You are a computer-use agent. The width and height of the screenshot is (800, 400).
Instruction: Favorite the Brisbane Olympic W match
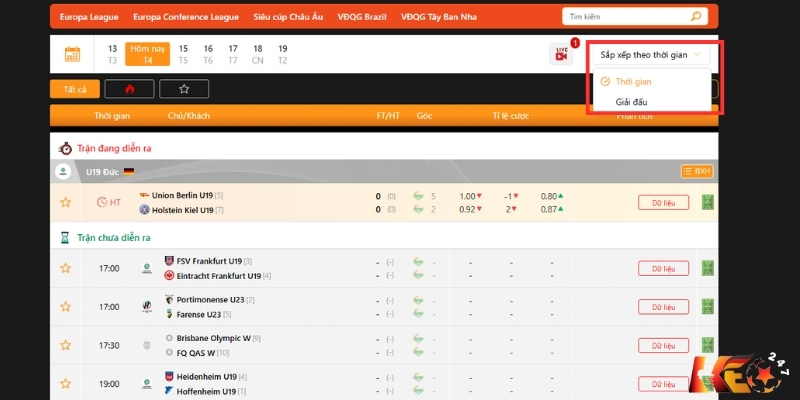click(65, 345)
